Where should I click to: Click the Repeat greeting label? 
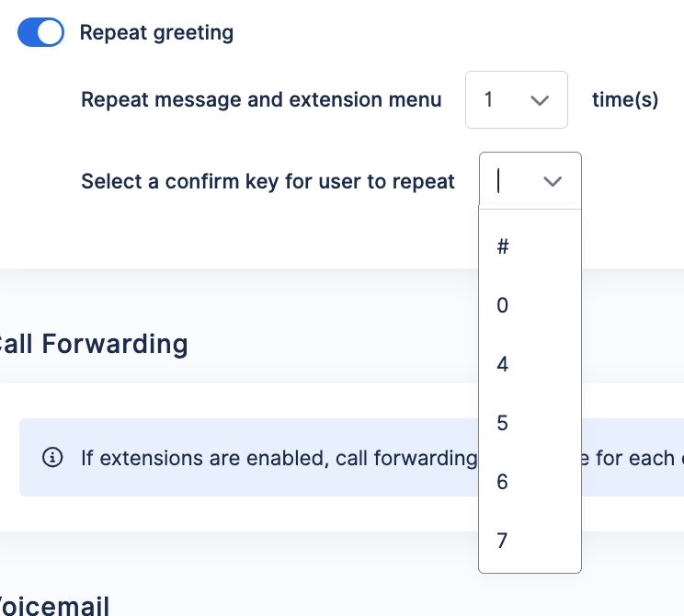point(156,33)
